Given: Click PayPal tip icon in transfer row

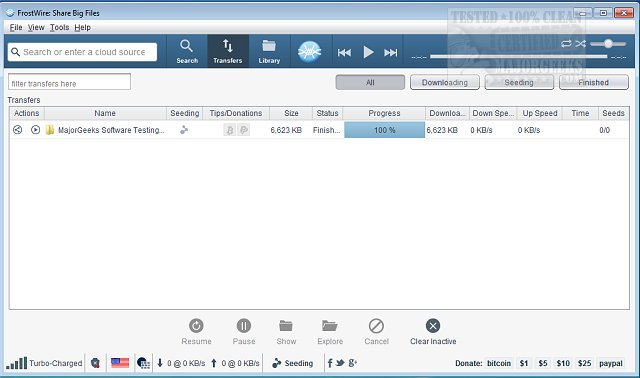Looking at the screenshot, I should [x=244, y=130].
